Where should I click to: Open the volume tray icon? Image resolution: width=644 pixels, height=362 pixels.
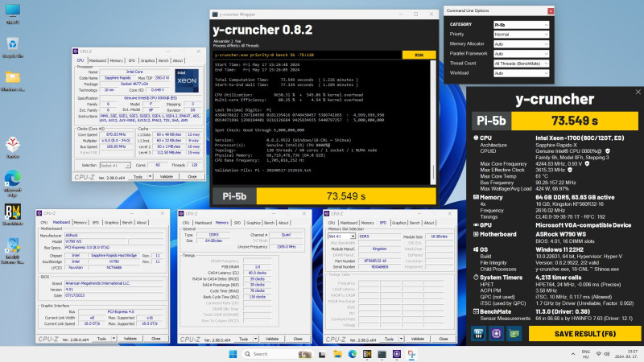pos(607,354)
